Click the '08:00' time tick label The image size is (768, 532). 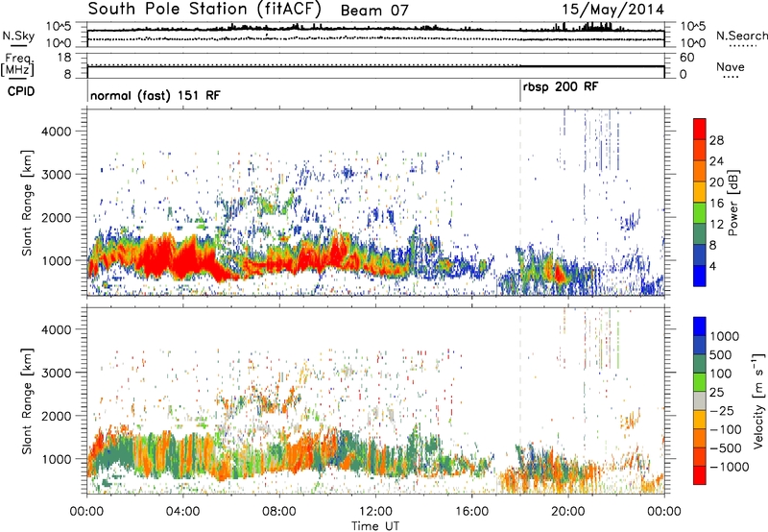[278, 512]
